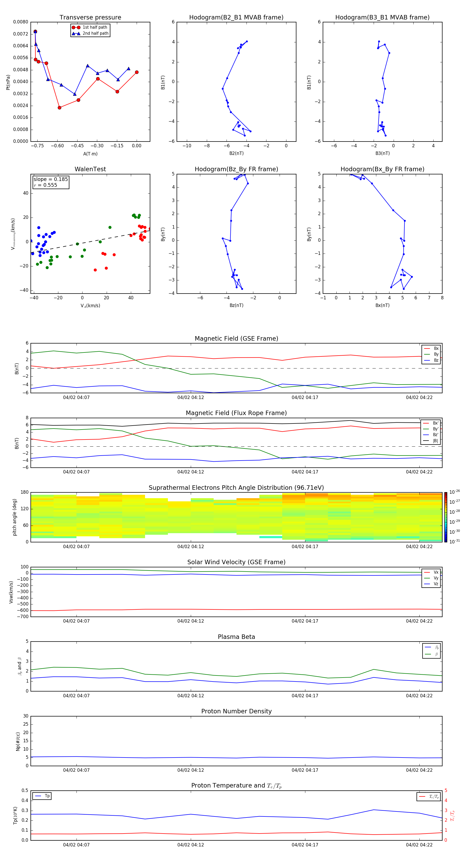Click the Suprathermal Electrons Pitch Angle title

(x=236, y=488)
